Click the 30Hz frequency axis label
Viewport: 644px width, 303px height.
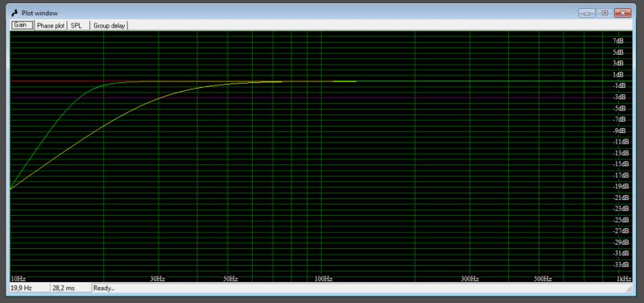tap(158, 279)
